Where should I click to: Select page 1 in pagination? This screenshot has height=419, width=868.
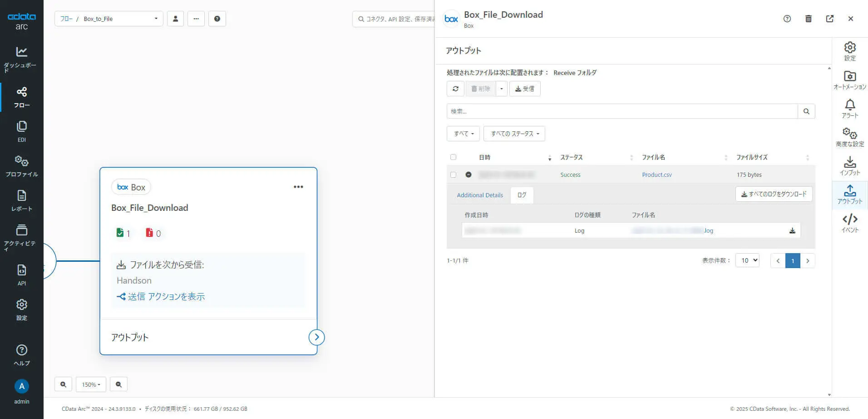point(793,260)
